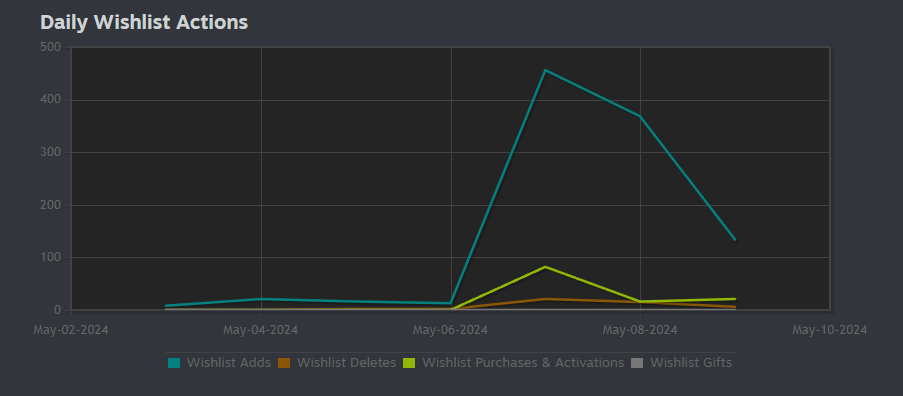This screenshot has height=396, width=903.
Task: Click the Wishlist Deletes peak data point
Action: pos(545,299)
